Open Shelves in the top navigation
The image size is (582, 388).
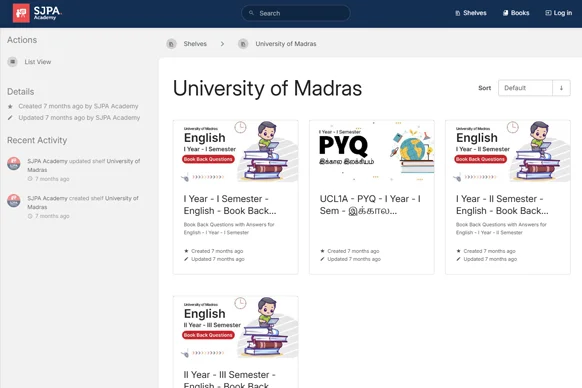click(x=471, y=13)
